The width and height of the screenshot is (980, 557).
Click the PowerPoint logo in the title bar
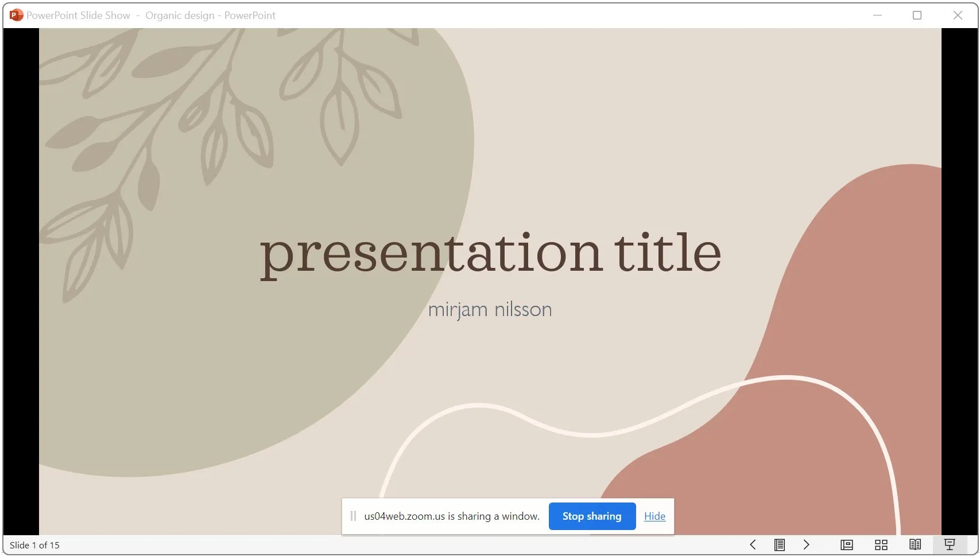coord(16,15)
